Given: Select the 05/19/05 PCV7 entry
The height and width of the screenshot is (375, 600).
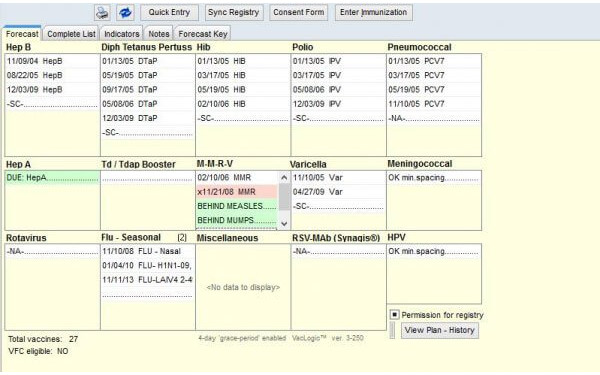Looking at the screenshot, I should click(434, 90).
